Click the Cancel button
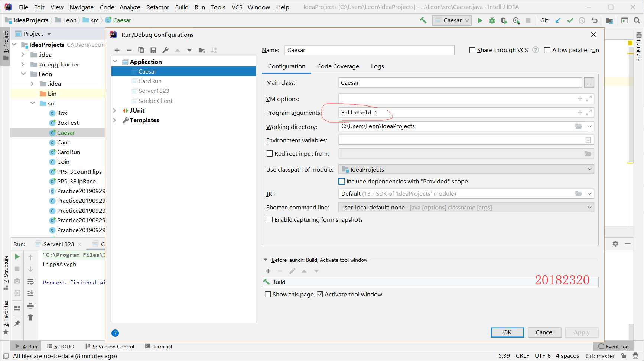Viewport: 644px width, 361px height. pyautogui.click(x=544, y=332)
